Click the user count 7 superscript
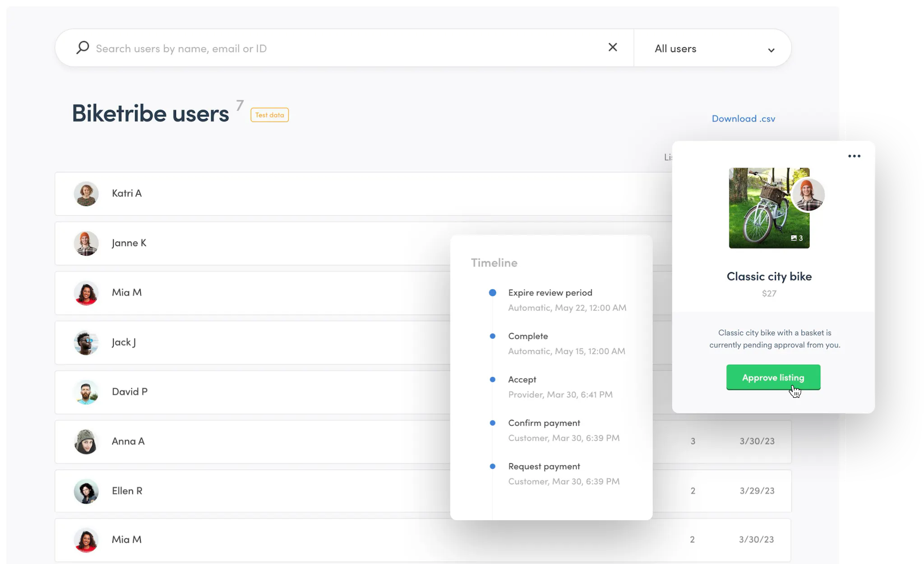The height and width of the screenshot is (564, 924). pos(240,105)
